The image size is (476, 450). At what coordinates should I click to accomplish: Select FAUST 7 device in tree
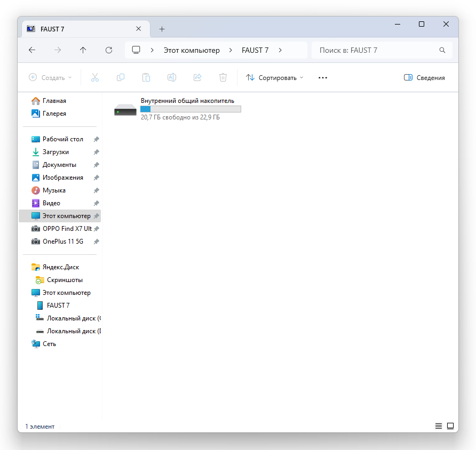(x=58, y=306)
